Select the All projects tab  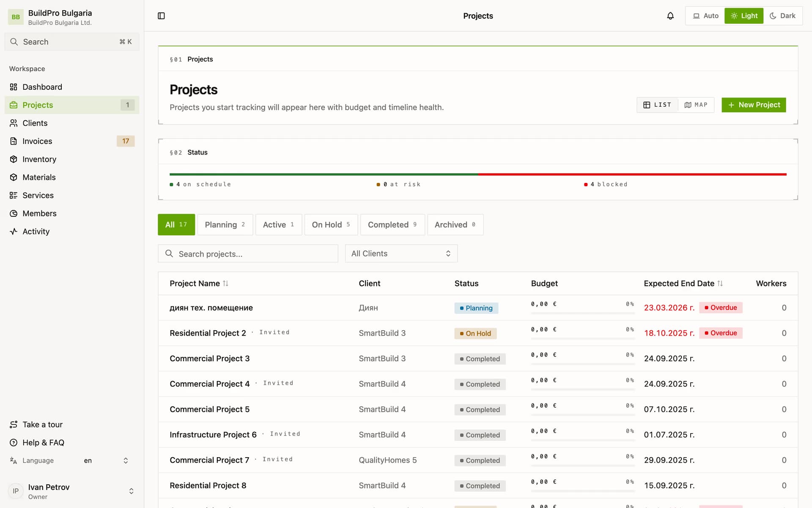tap(176, 224)
